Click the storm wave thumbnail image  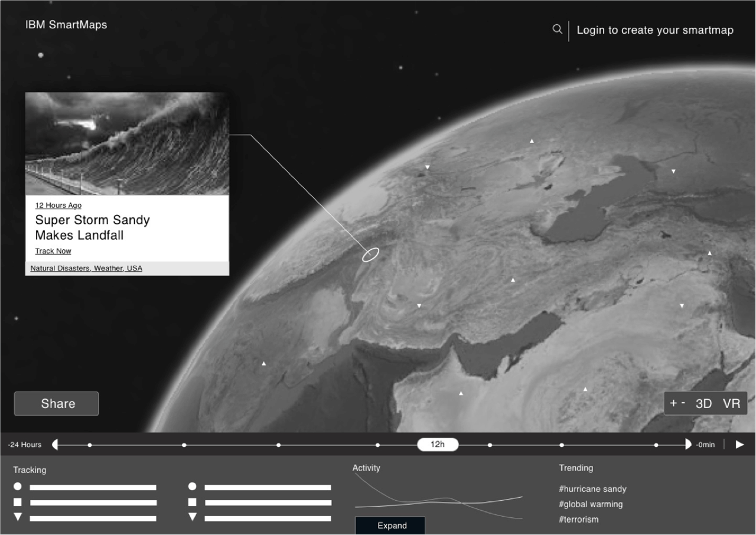[x=126, y=142]
